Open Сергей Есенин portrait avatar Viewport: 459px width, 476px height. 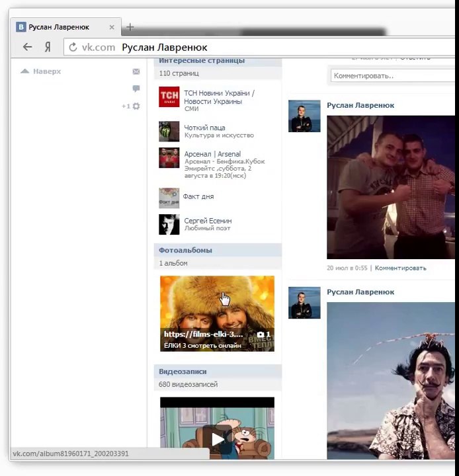[169, 224]
